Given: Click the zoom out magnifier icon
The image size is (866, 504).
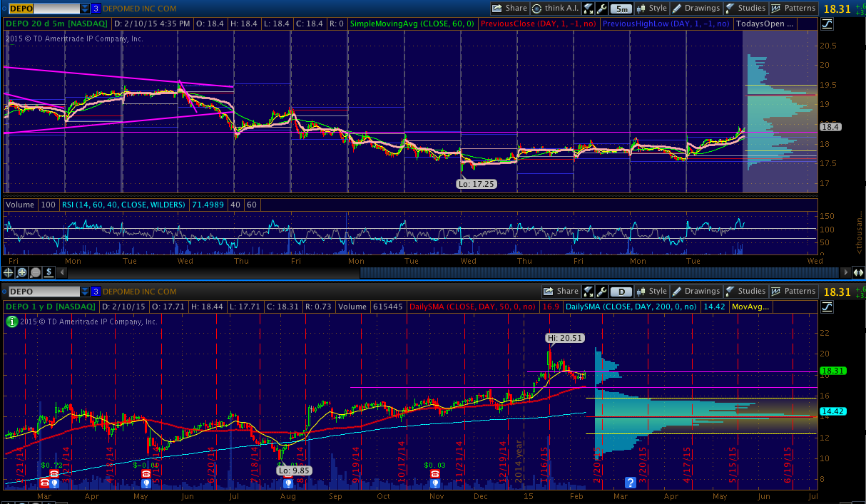Looking at the screenshot, I should tap(35, 272).
